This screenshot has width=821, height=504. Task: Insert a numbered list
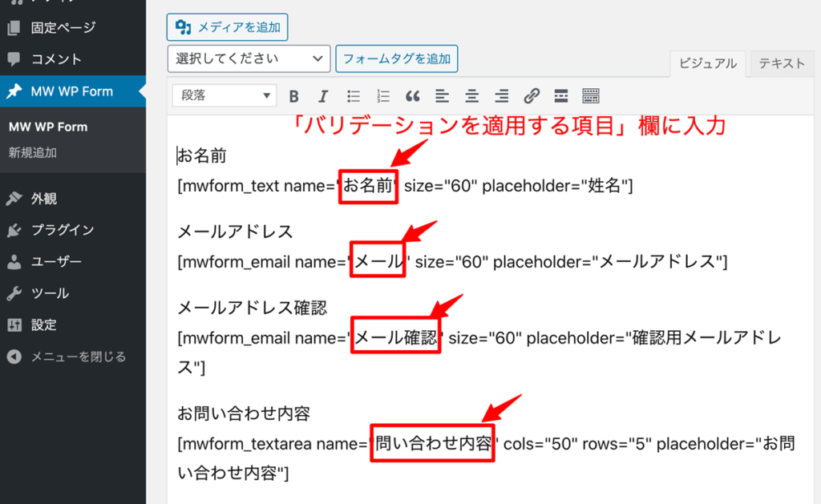click(382, 96)
